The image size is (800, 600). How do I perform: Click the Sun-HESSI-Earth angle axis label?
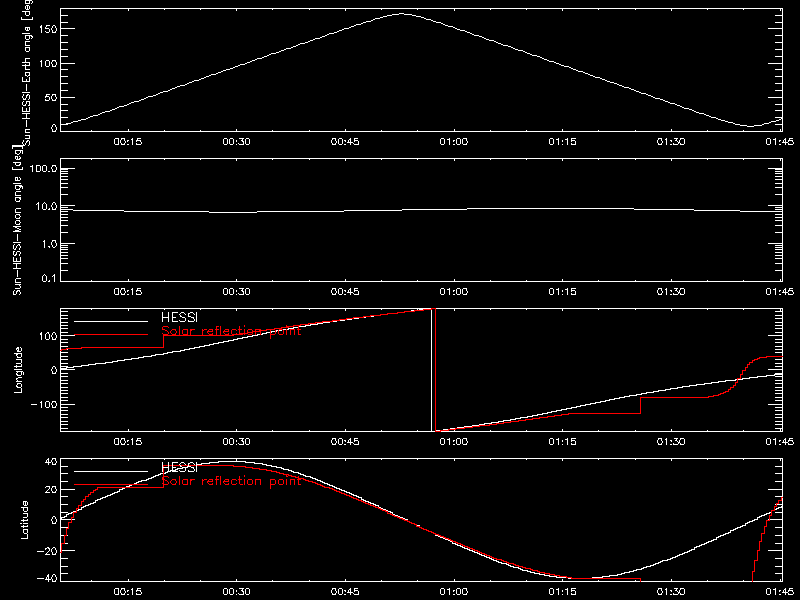click(27, 73)
